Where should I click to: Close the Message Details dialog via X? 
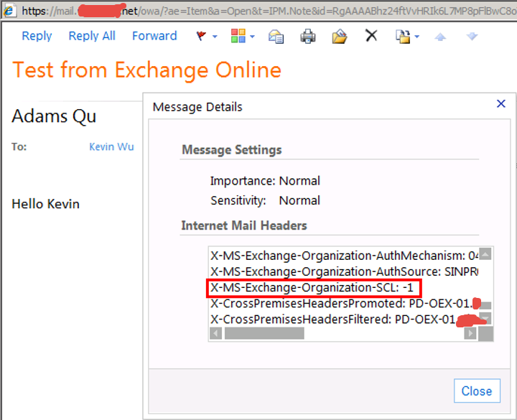501,104
